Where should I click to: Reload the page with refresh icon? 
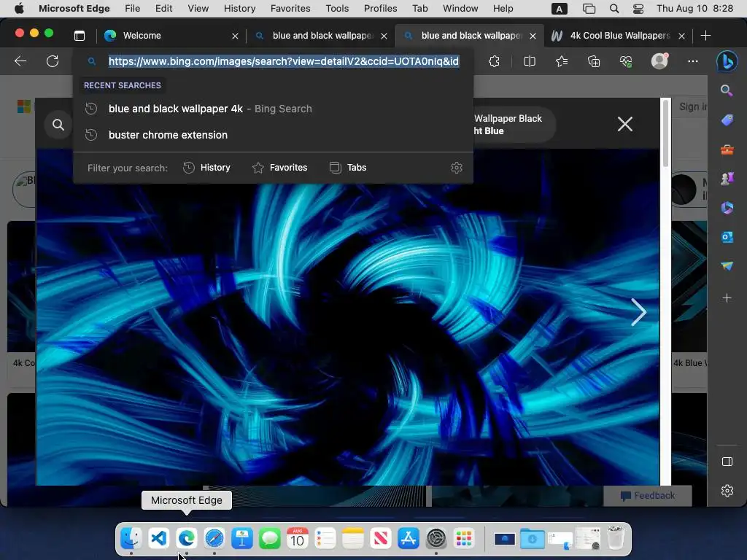click(53, 61)
